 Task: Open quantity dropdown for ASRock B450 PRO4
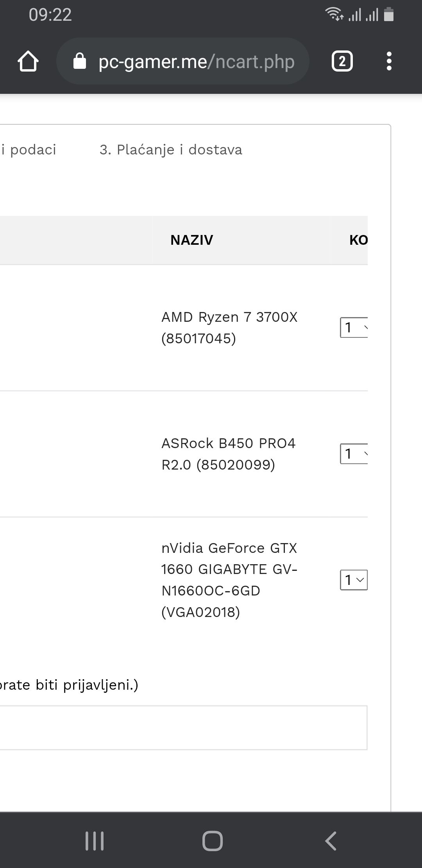tap(354, 454)
